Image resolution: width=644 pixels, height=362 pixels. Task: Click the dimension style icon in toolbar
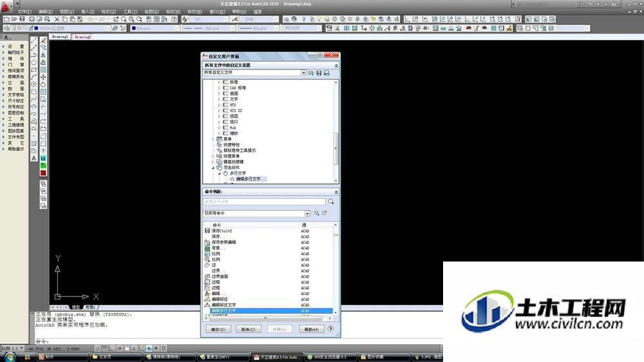(x=235, y=19)
